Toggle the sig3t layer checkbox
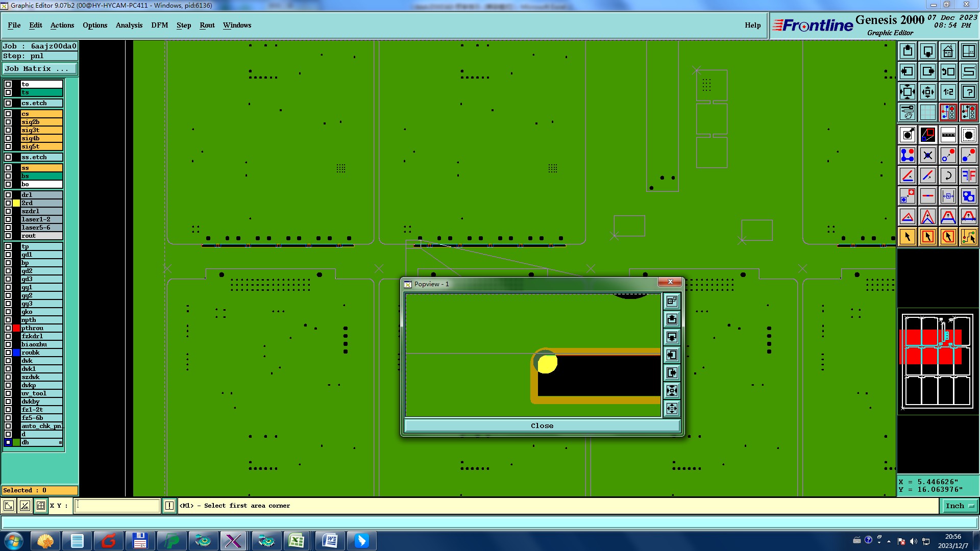This screenshot has height=551, width=980. click(8, 130)
